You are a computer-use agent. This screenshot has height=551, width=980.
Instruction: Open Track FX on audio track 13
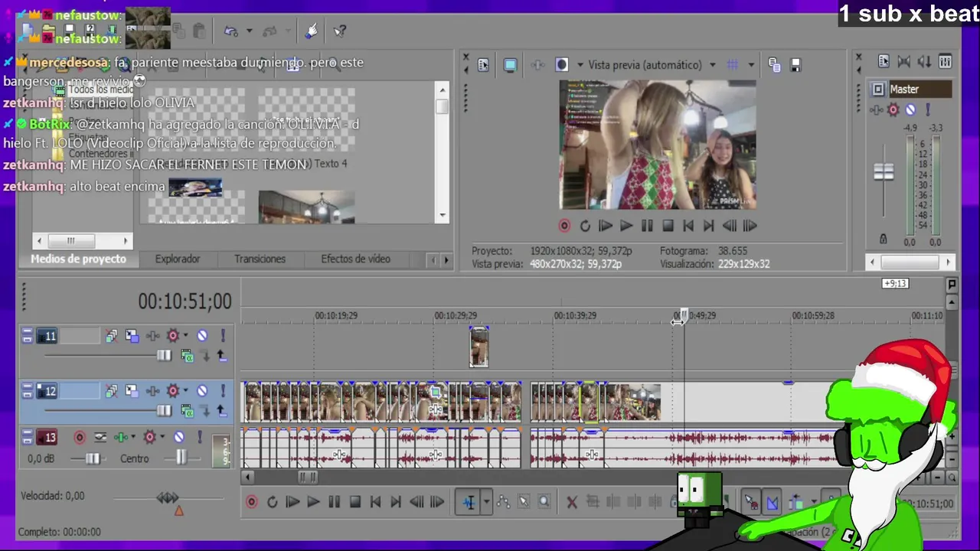pyautogui.click(x=150, y=437)
